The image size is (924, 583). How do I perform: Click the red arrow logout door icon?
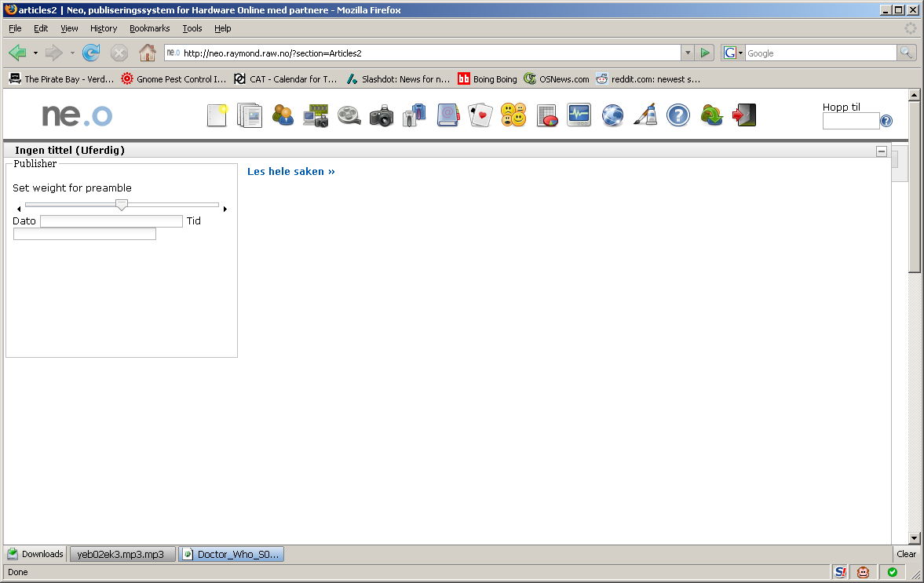pyautogui.click(x=744, y=115)
